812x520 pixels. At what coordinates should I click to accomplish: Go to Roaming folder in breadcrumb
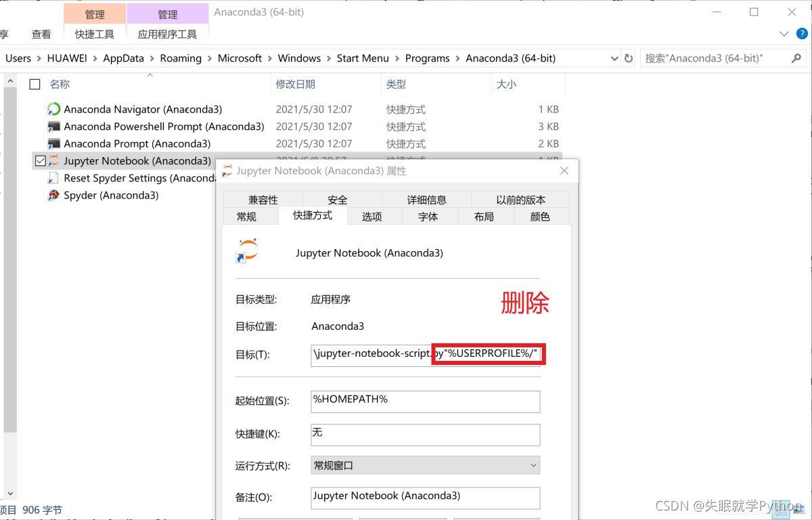coord(181,58)
